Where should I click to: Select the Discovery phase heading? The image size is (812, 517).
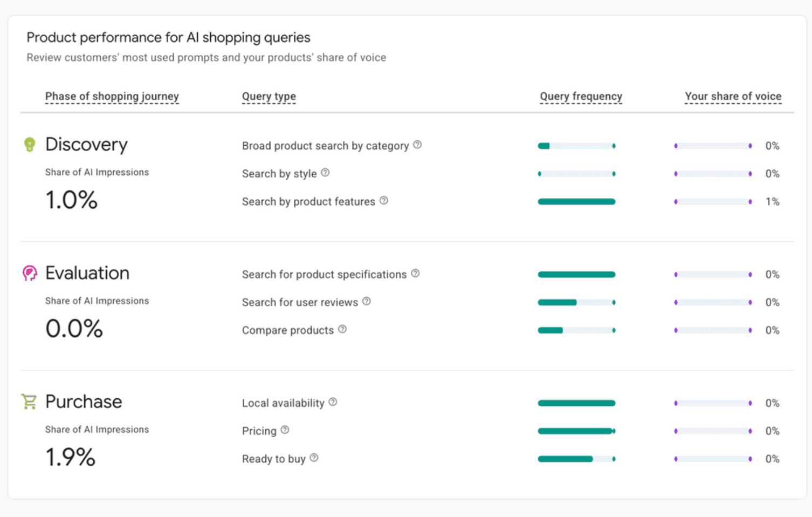tap(86, 145)
